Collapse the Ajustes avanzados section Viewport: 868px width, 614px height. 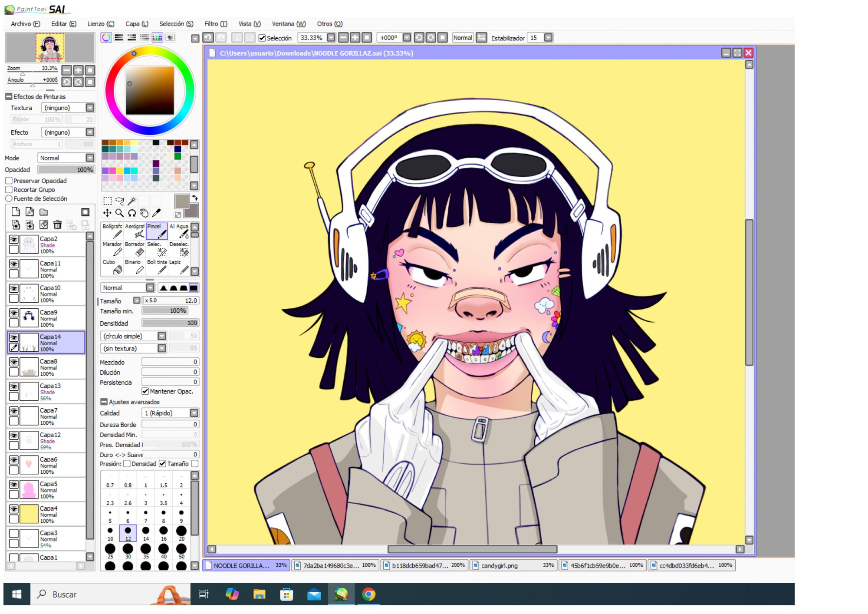pos(104,402)
